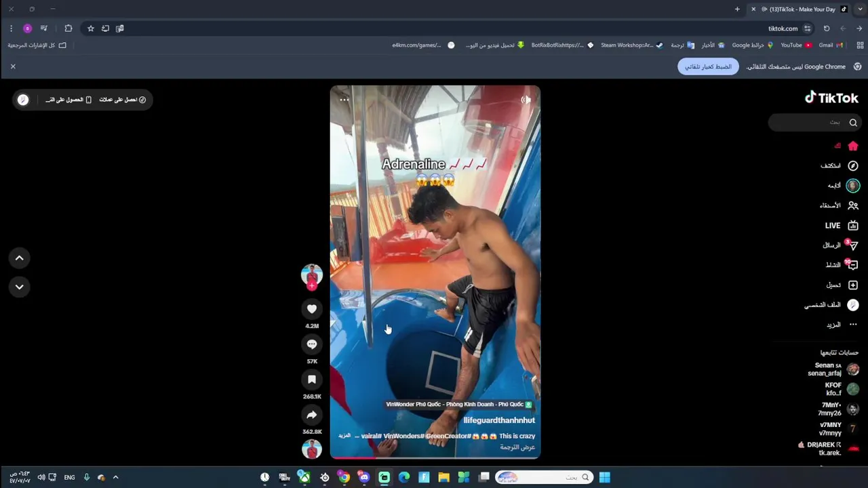Screen dimensions: 868x488
Task: Open the comments showing 57K
Action: (312, 344)
